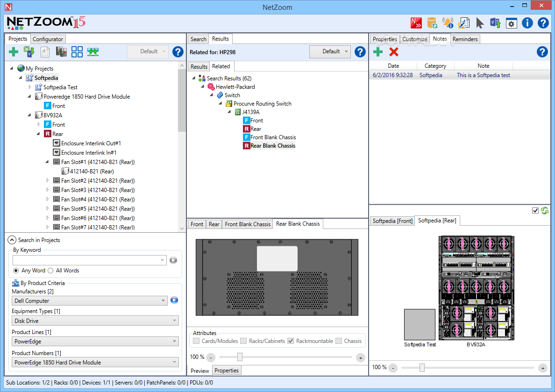Sort notes by Category column header
The width and height of the screenshot is (555, 392).
[435, 66]
